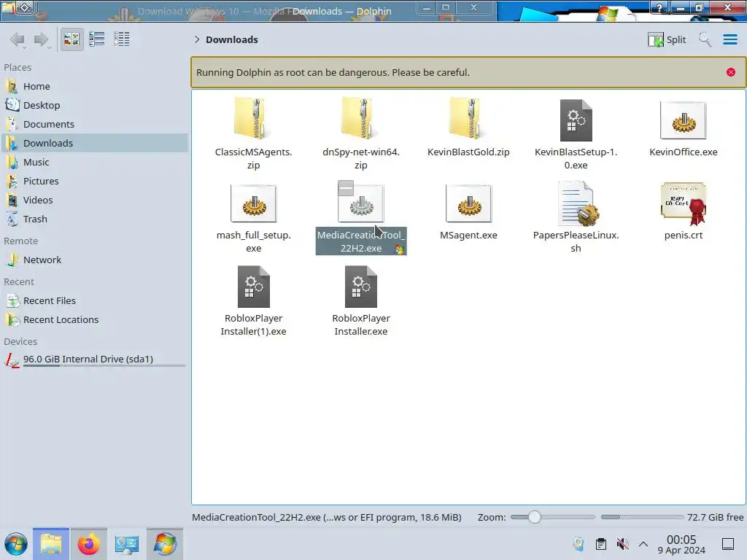This screenshot has width=747, height=560.
Task: Open system settings taskbar icon
Action: [x=127, y=544]
